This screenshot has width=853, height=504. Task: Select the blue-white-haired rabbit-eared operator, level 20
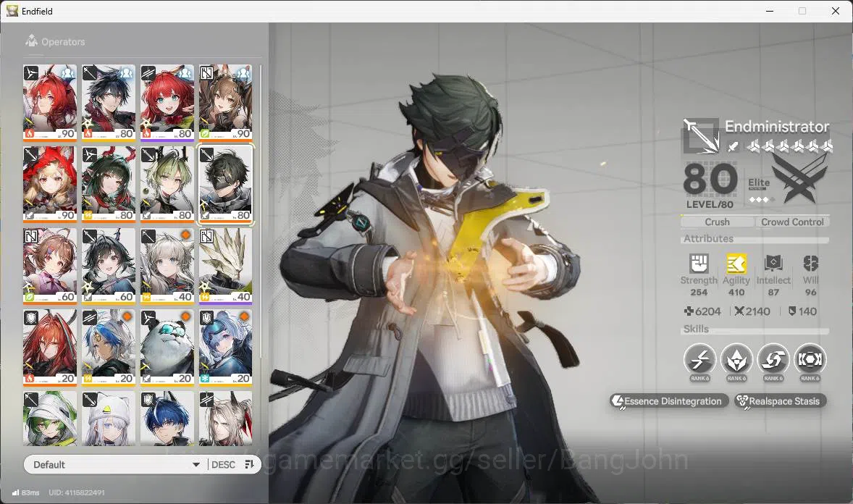109,348
